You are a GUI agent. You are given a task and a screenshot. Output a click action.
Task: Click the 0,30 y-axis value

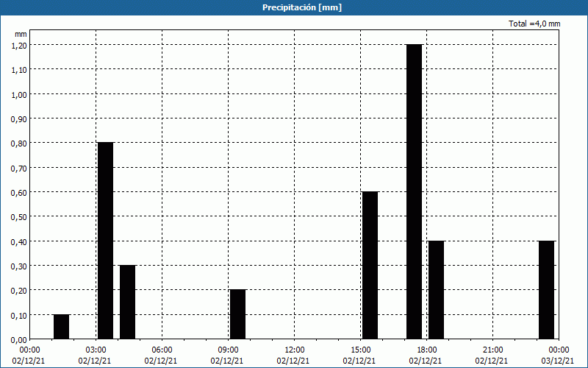[19, 266]
